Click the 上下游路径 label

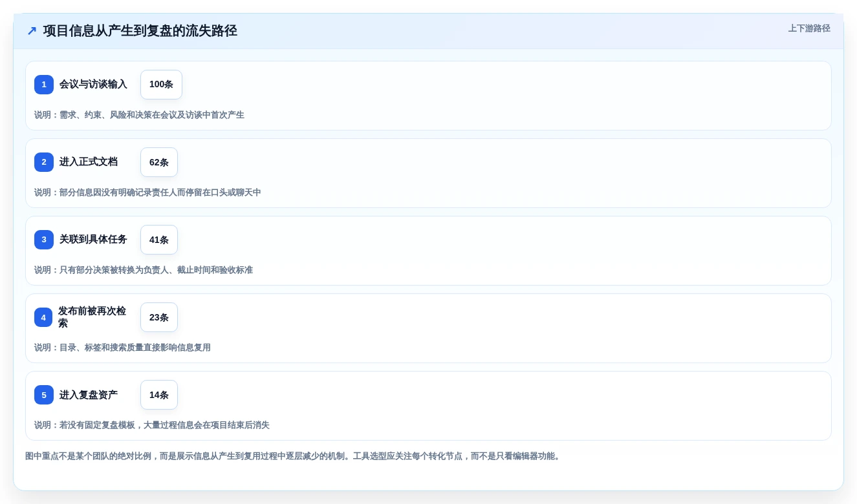(809, 28)
